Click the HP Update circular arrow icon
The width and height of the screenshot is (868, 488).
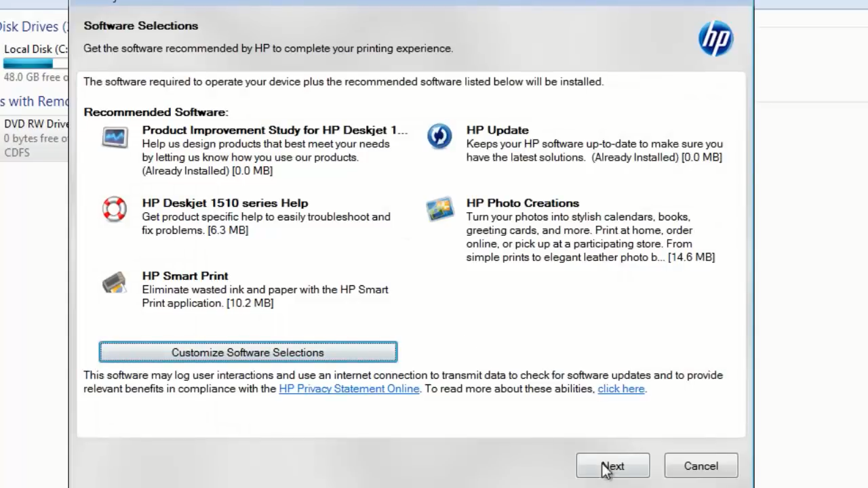point(439,136)
